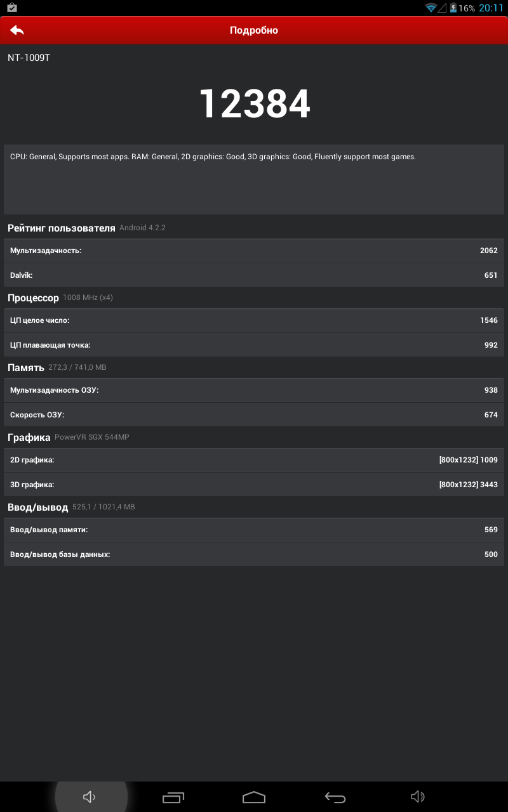Tap the ЦП плавающая точка row
Image resolution: width=508 pixels, height=812 pixels.
[x=254, y=345]
